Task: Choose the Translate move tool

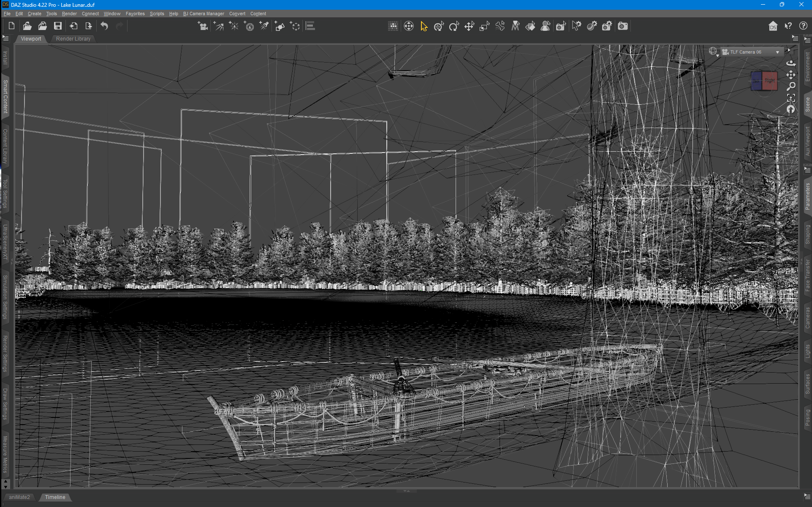Action: click(469, 26)
